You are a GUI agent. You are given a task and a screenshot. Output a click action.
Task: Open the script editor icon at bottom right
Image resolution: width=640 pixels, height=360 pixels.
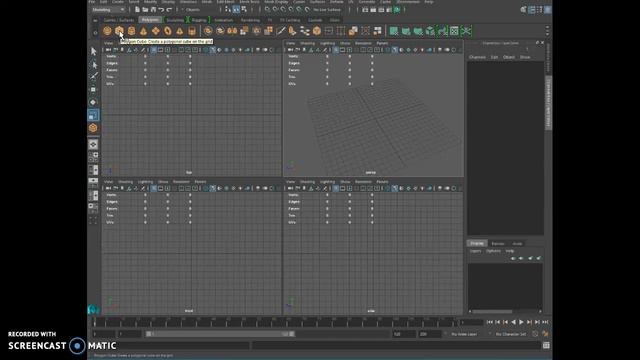pos(546,345)
